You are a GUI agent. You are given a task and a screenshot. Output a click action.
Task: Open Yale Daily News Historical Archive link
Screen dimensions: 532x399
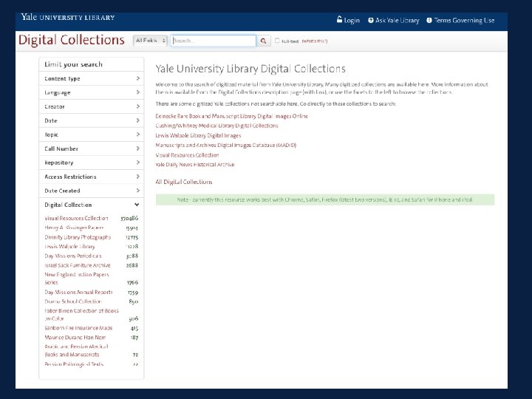195,165
